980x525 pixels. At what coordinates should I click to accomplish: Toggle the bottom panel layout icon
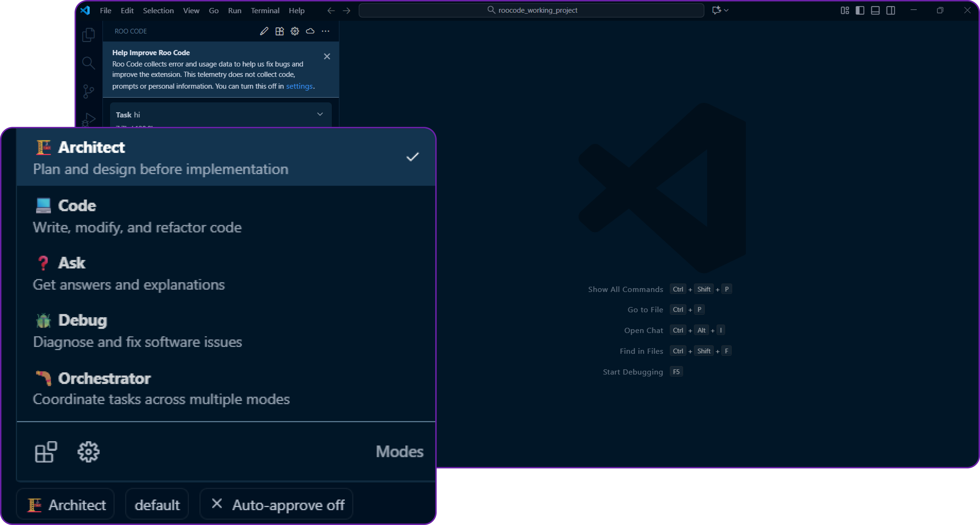point(875,10)
